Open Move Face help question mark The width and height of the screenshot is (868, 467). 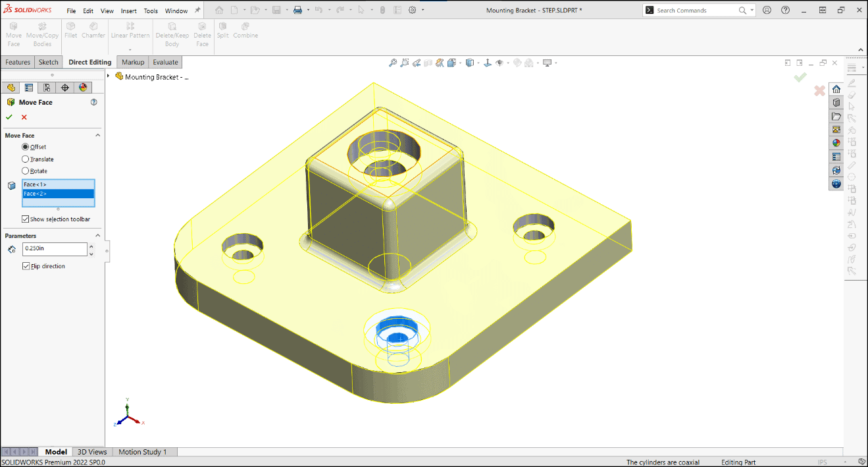click(93, 102)
